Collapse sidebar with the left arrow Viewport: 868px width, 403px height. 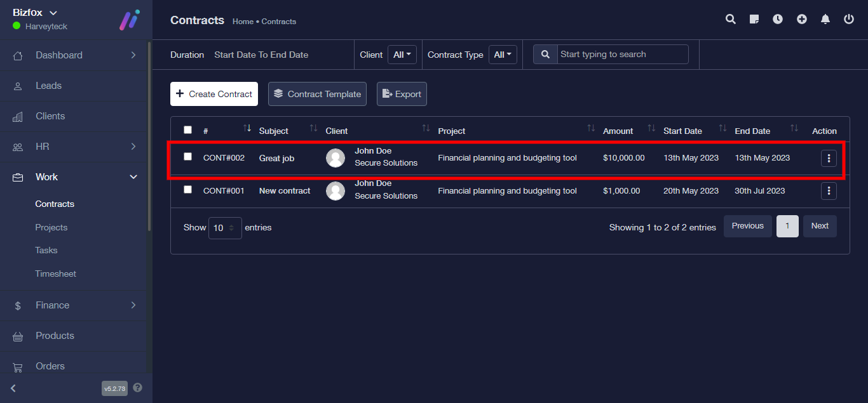[x=13, y=388]
